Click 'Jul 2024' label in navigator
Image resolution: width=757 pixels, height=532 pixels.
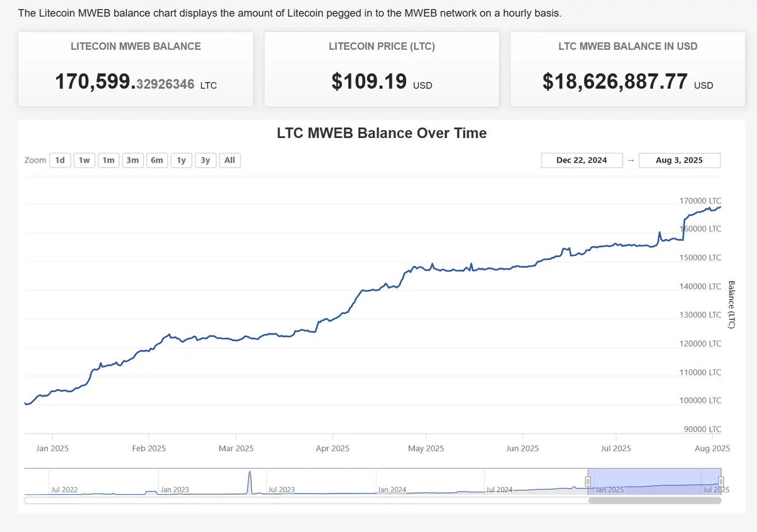click(499, 489)
